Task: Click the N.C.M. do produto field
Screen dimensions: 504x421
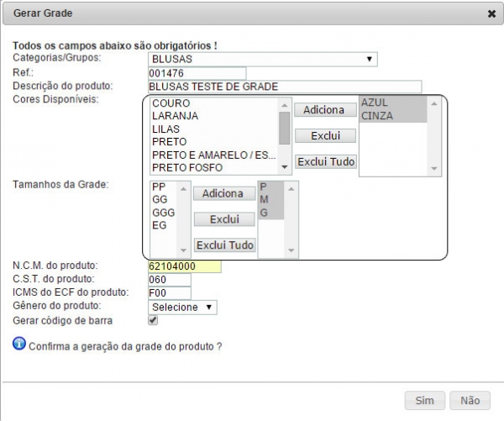Action: 185,266
